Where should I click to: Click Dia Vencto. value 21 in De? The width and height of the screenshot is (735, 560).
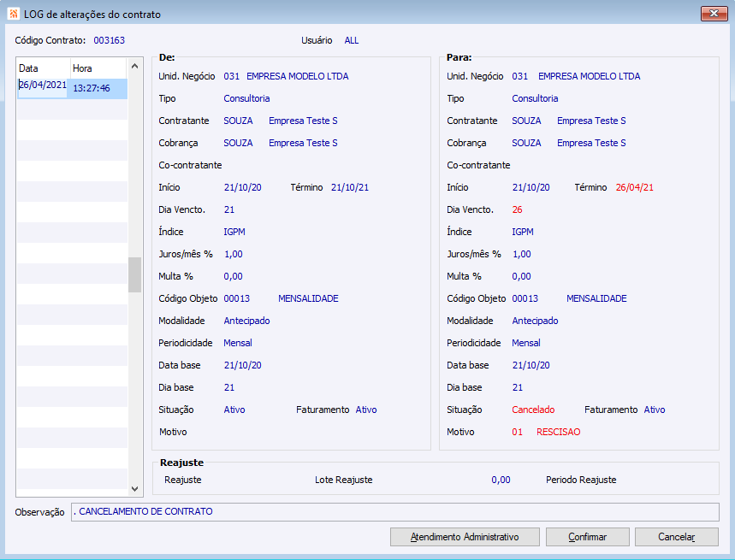point(228,209)
